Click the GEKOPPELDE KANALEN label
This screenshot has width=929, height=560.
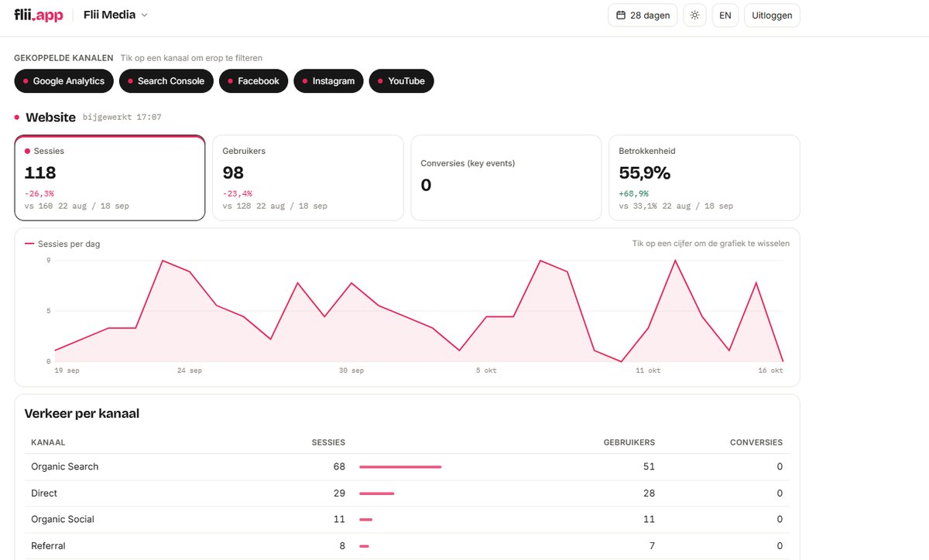click(63, 58)
